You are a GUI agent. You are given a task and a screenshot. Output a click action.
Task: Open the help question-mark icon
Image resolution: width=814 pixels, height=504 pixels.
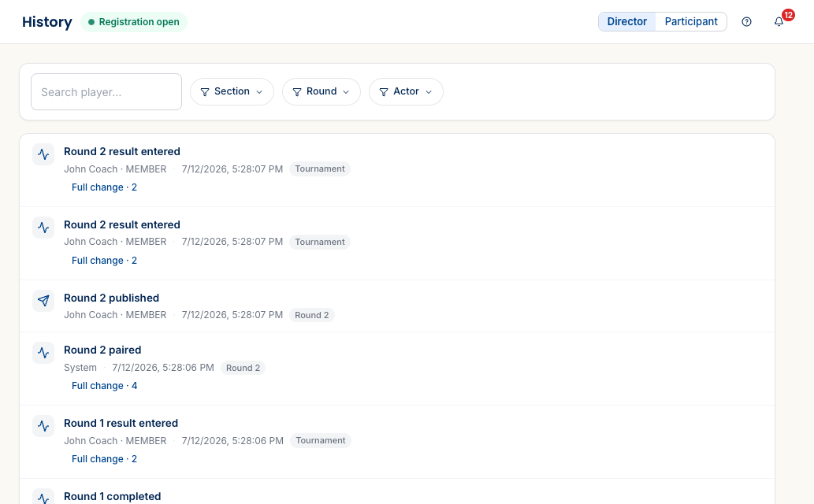click(746, 22)
